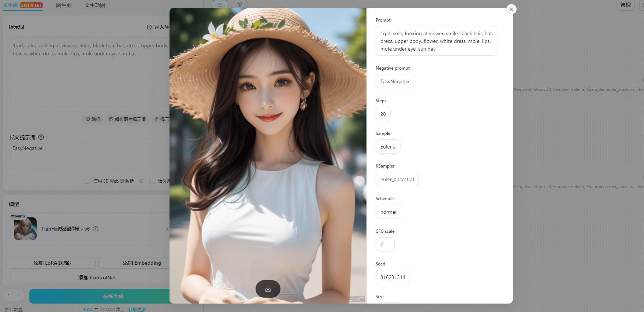Expand TianHai base model selector arrow
The image size is (644, 312).
pyautogui.click(x=167, y=229)
